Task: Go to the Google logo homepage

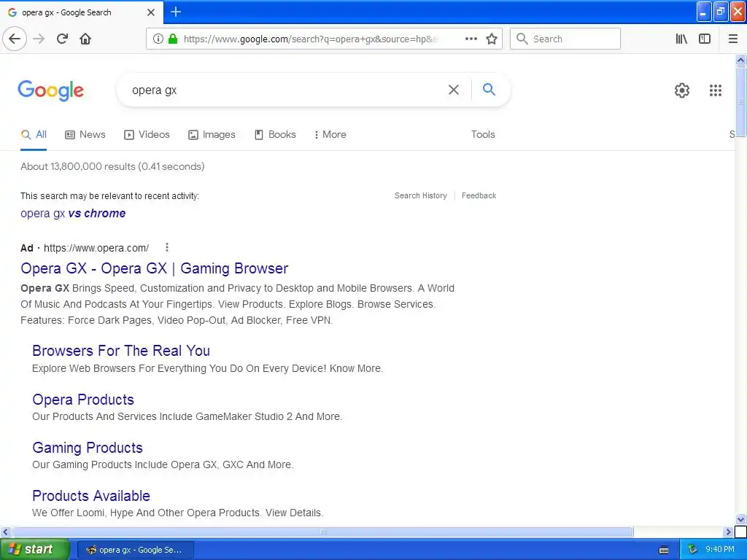Action: [51, 90]
